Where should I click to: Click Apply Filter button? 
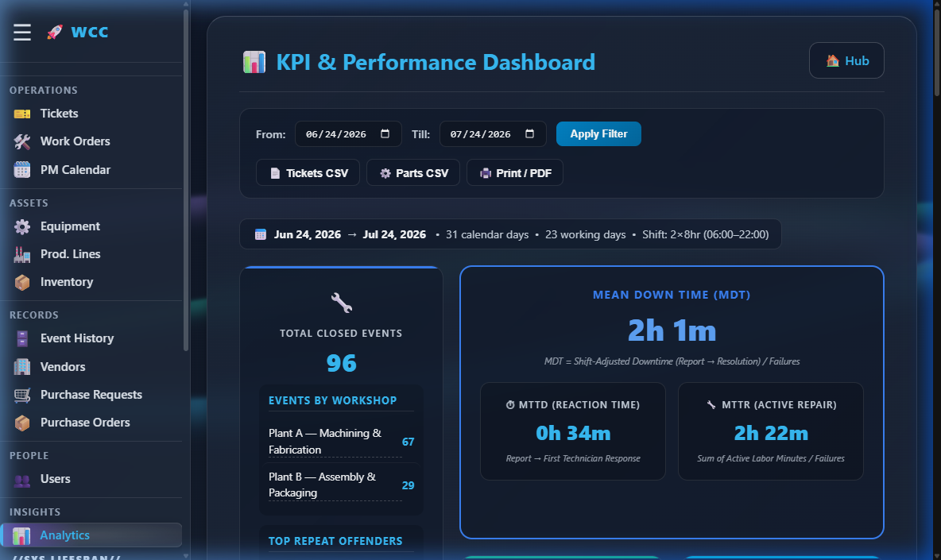coord(598,133)
